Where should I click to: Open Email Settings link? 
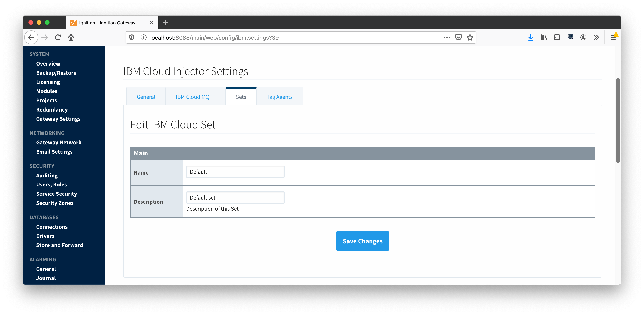[54, 152]
